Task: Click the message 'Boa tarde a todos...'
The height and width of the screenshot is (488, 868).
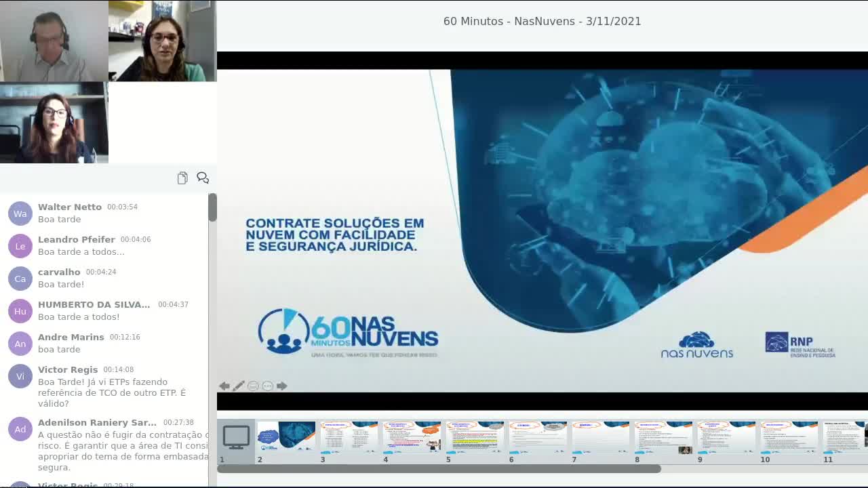Action: pyautogui.click(x=81, y=251)
